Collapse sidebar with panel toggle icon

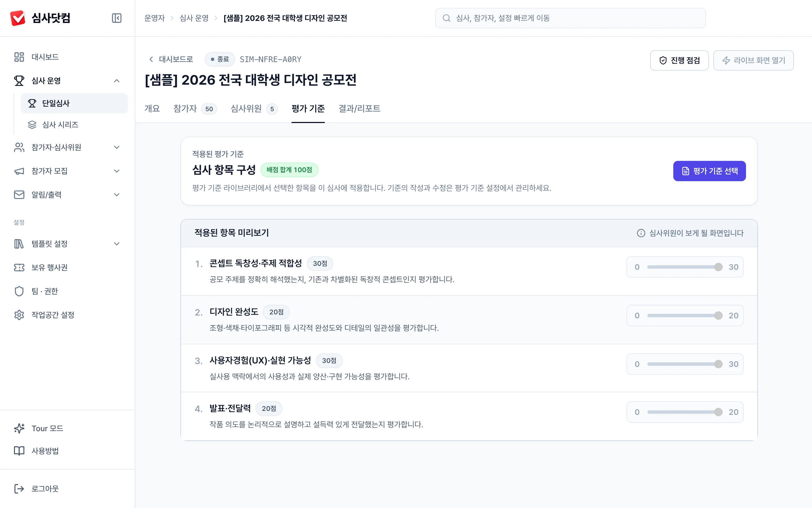coord(116,18)
